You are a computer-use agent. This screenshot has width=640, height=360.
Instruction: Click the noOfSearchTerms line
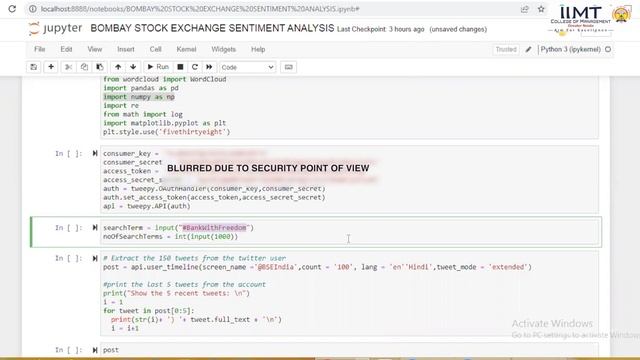[170, 236]
